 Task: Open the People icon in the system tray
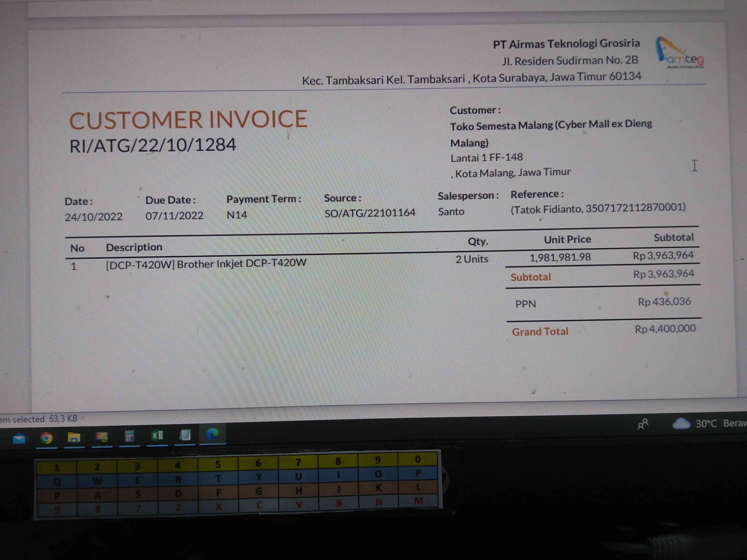pyautogui.click(x=643, y=424)
